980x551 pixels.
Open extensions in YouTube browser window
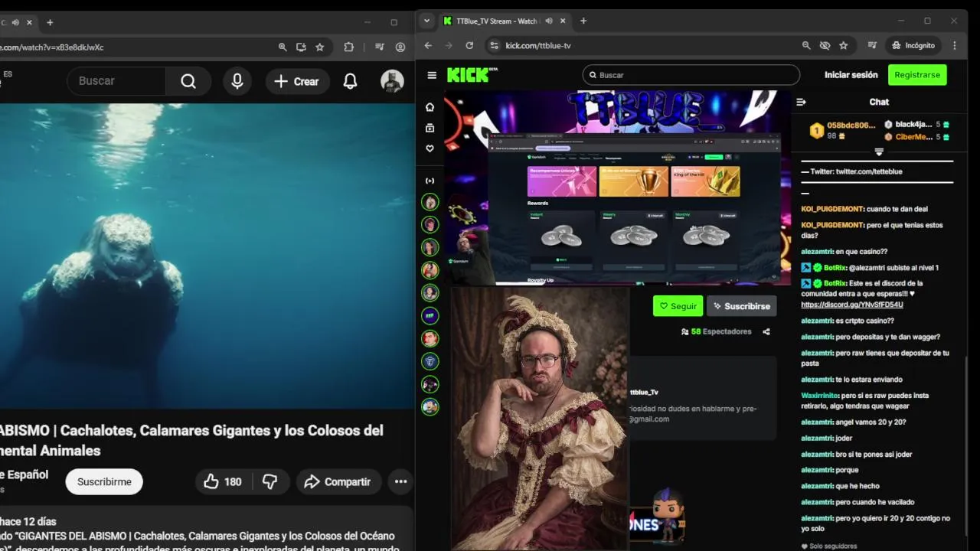click(349, 47)
